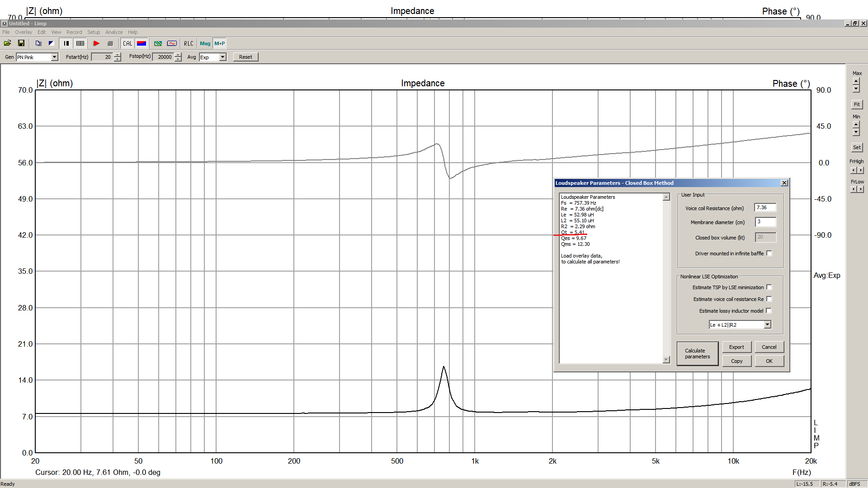
Task: Toggle the grid display icon
Action: (x=80, y=43)
